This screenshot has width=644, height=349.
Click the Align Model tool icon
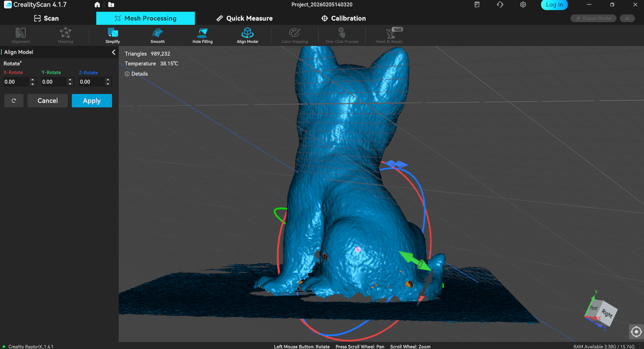coord(247,33)
